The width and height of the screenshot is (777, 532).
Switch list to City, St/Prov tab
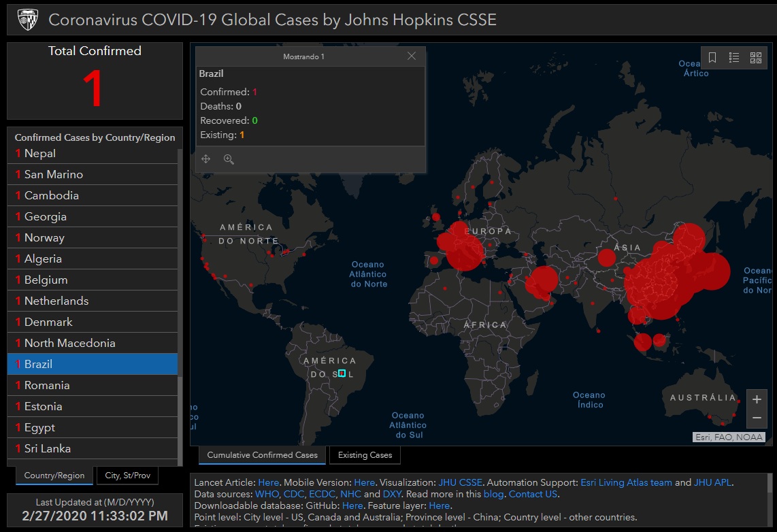(x=127, y=475)
